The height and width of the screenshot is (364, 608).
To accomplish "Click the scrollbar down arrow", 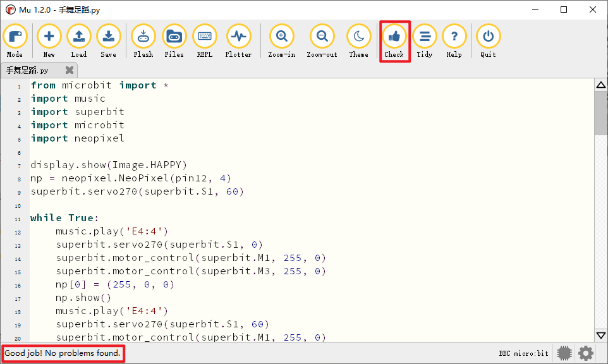I will point(601,336).
